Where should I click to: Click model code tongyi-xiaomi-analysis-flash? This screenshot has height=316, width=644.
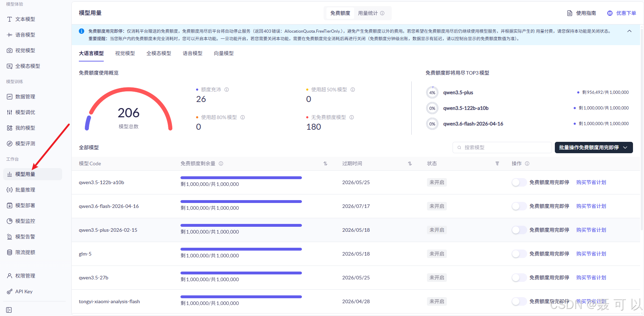[x=109, y=301]
